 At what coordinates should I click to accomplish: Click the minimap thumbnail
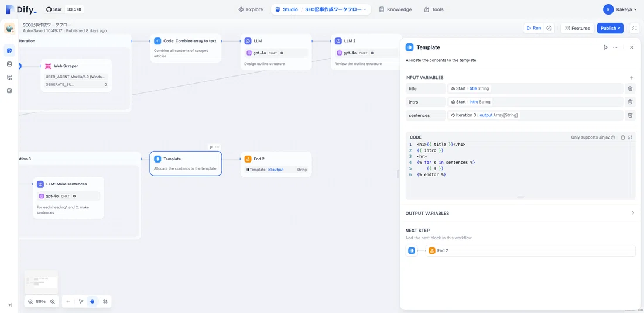pyautogui.click(x=41, y=282)
